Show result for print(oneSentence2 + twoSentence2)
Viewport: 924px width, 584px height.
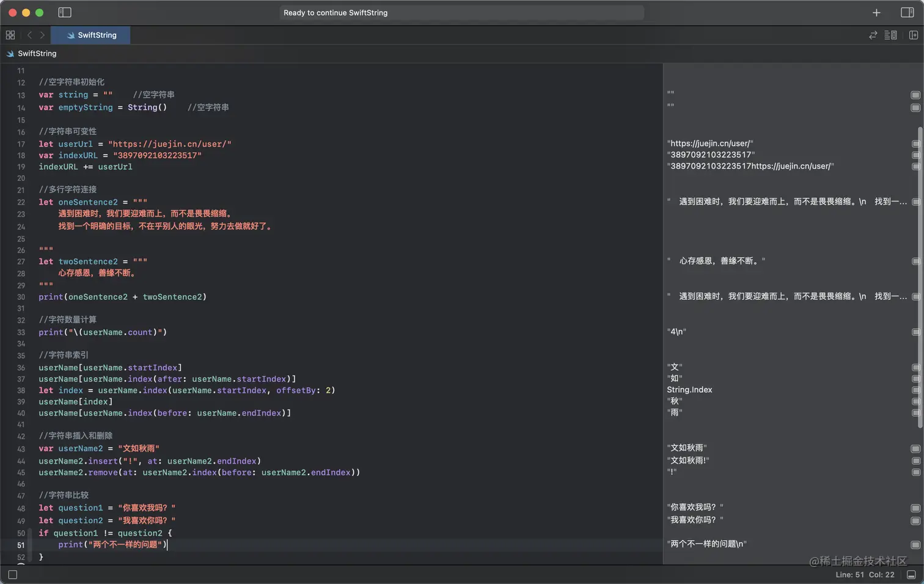(915, 296)
